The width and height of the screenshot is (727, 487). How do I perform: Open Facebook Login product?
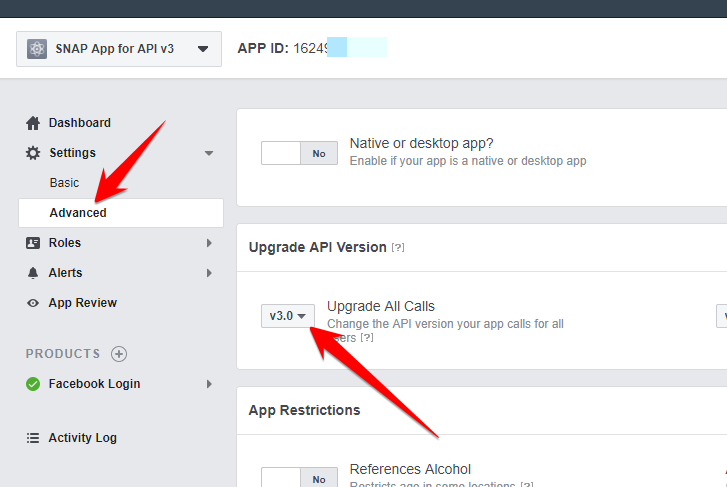[x=94, y=384]
